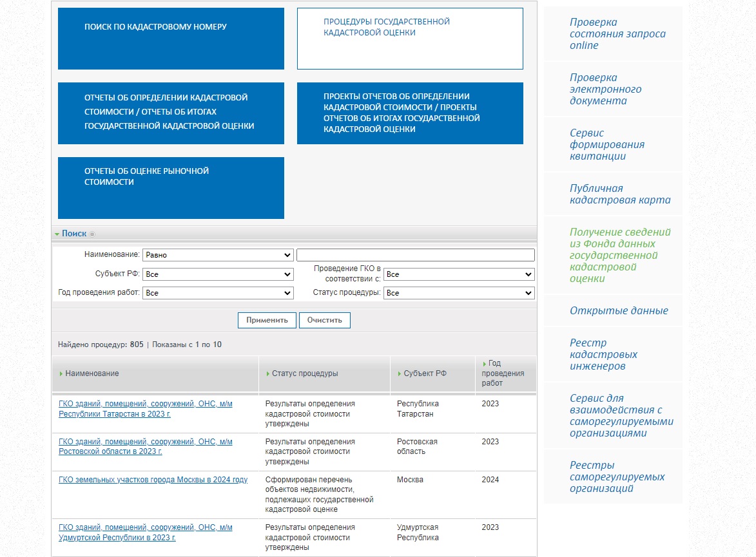Open Отчеты об определении кадастровой стоимости tile
The height and width of the screenshot is (557, 756).
[171, 113]
